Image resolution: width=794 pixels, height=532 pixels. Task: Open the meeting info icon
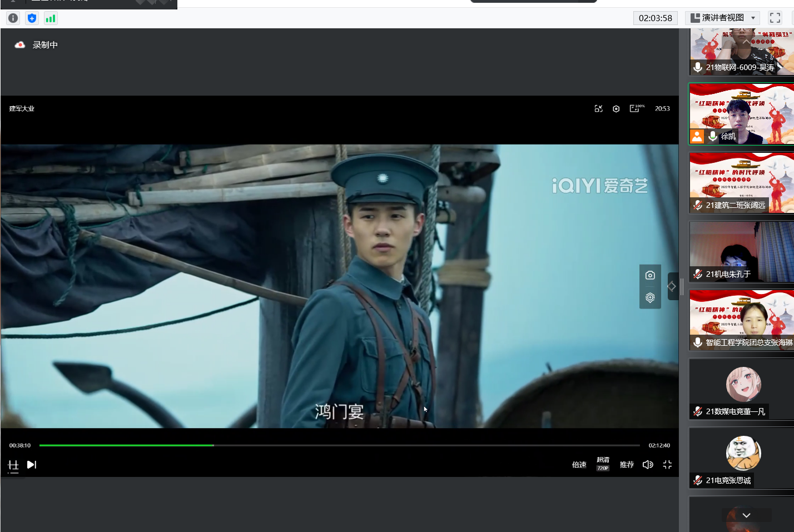[13, 18]
